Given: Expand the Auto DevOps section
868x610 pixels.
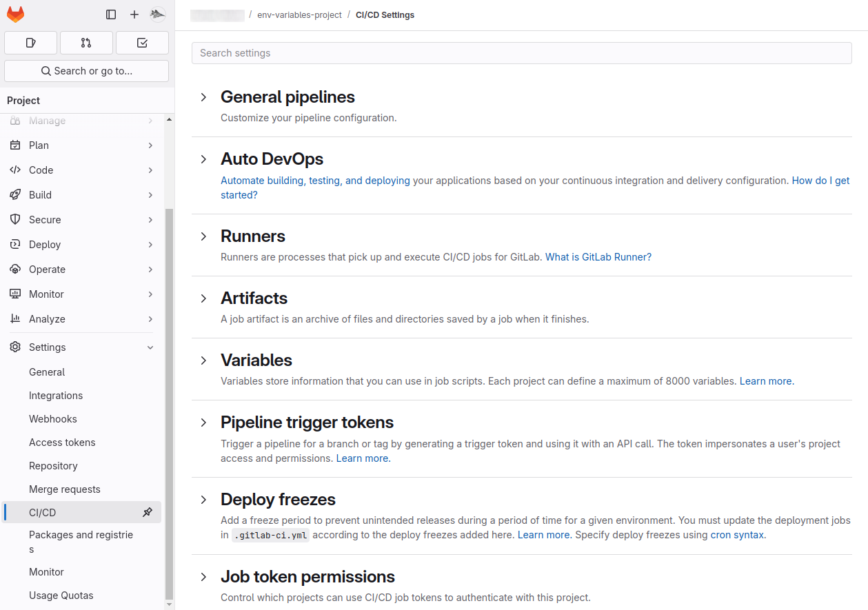Looking at the screenshot, I should [203, 159].
